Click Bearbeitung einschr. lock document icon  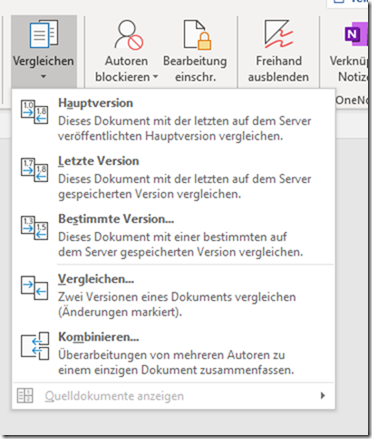[x=198, y=35]
